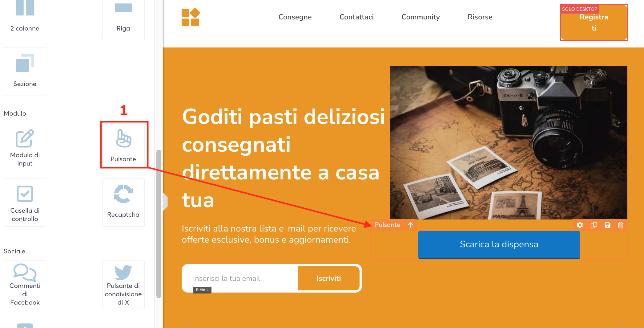Select the Pulsante button element
The image size is (644, 328).
(x=123, y=145)
